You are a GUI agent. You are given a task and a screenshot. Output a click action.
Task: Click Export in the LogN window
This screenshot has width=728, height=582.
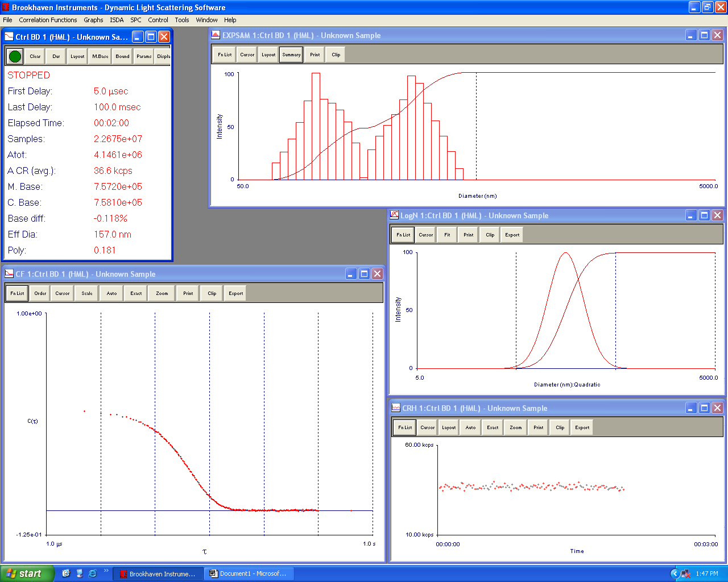(x=512, y=235)
